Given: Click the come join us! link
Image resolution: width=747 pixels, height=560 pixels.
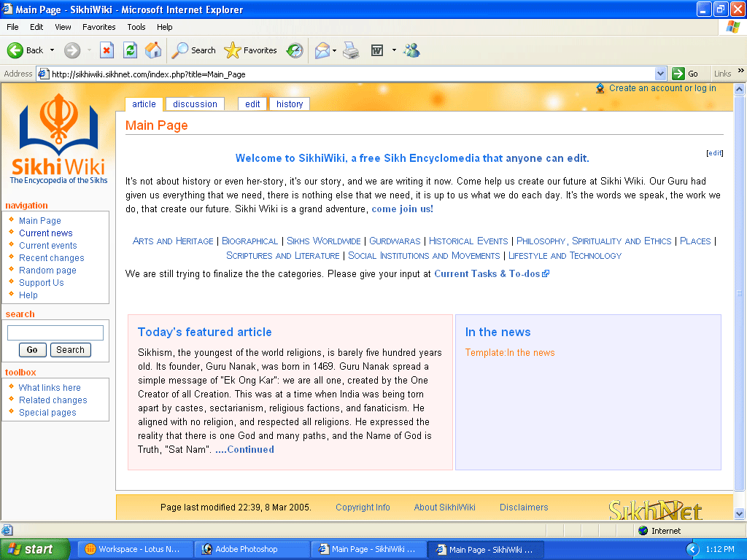Looking at the screenshot, I should [402, 209].
